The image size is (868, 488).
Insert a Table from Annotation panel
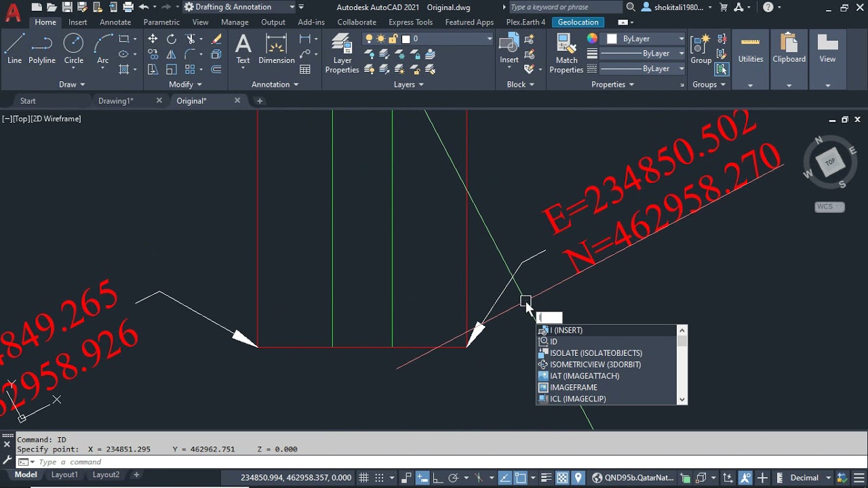coord(305,69)
